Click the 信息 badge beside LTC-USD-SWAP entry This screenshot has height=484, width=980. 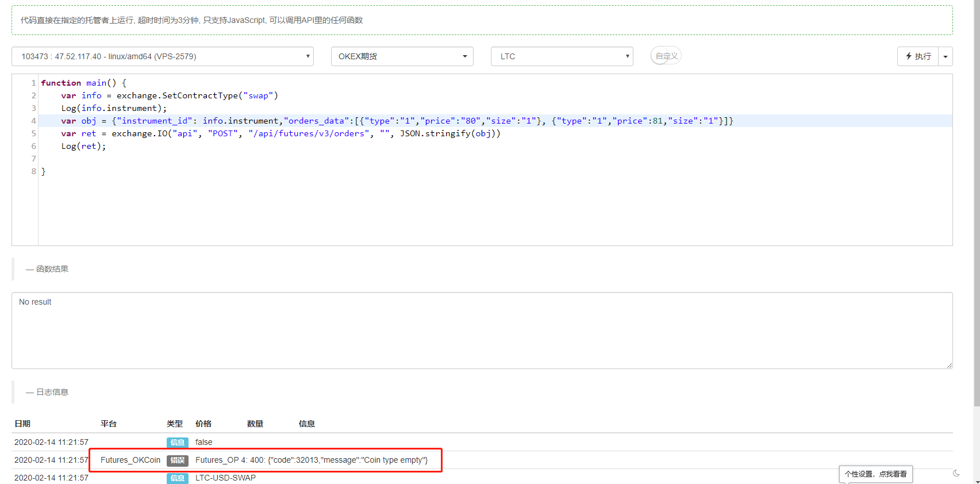(x=178, y=478)
